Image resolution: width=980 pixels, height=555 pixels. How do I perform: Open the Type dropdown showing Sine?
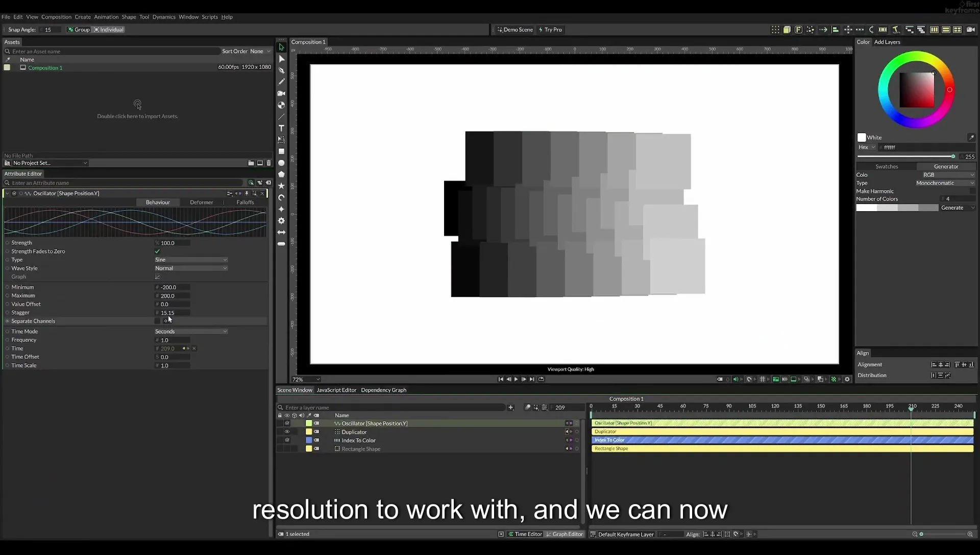point(191,260)
